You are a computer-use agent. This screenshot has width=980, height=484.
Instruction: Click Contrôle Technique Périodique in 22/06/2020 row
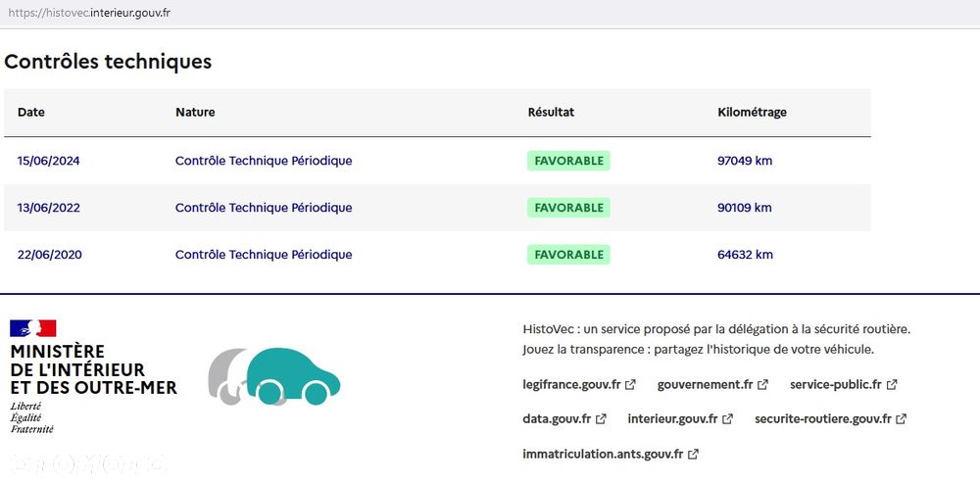(264, 254)
